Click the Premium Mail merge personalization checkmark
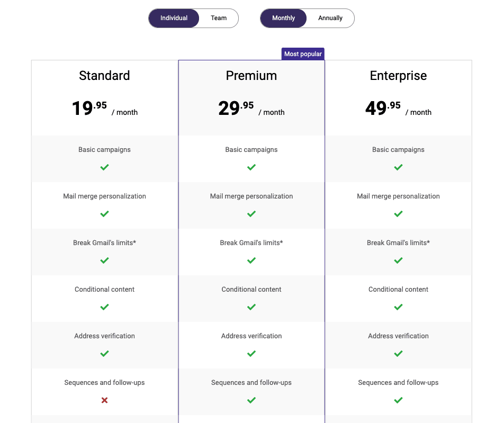The image size is (504, 423). tap(251, 214)
